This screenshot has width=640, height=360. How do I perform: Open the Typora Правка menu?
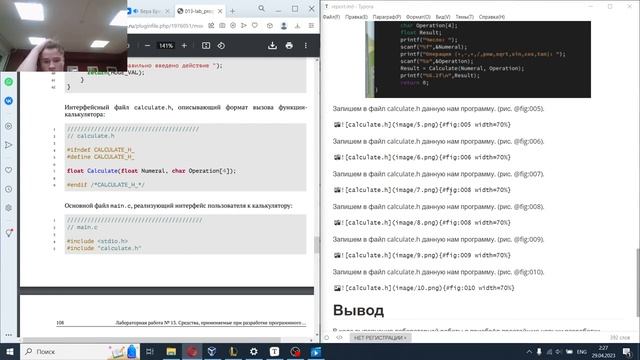(356, 17)
